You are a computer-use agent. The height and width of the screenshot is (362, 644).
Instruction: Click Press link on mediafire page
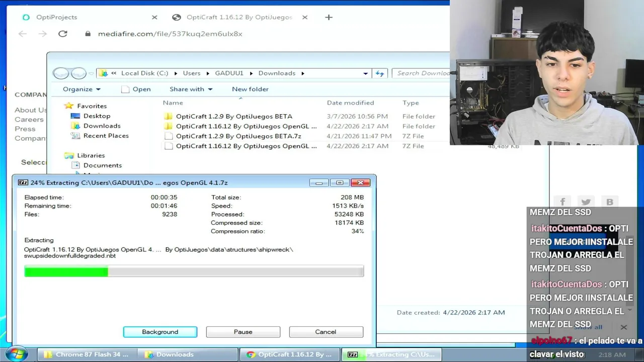25,129
